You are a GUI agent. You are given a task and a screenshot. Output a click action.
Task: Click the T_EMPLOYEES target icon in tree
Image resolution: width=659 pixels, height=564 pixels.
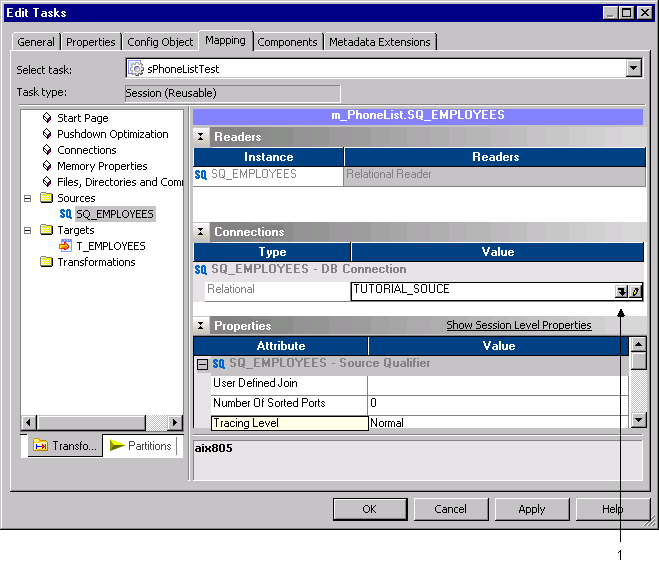[x=65, y=246]
